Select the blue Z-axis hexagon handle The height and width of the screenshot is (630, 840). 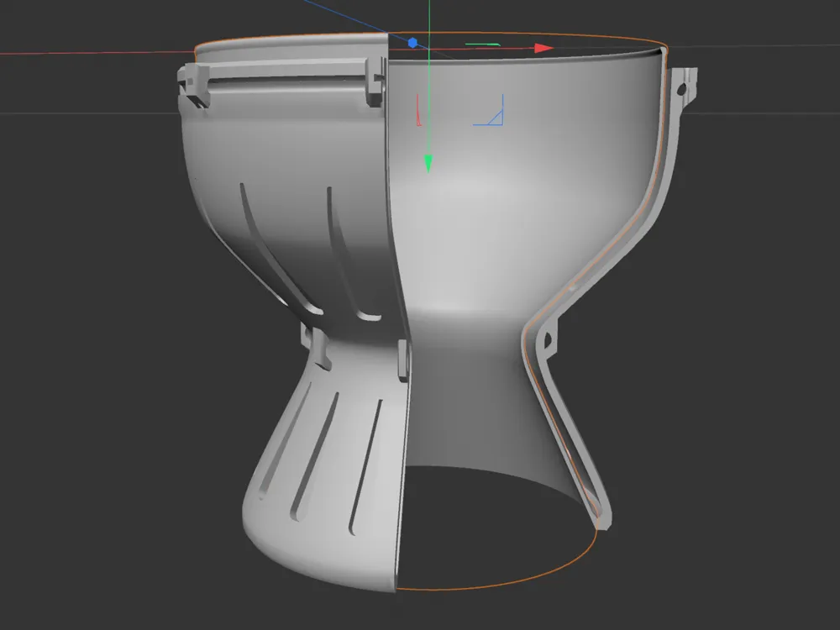(412, 42)
